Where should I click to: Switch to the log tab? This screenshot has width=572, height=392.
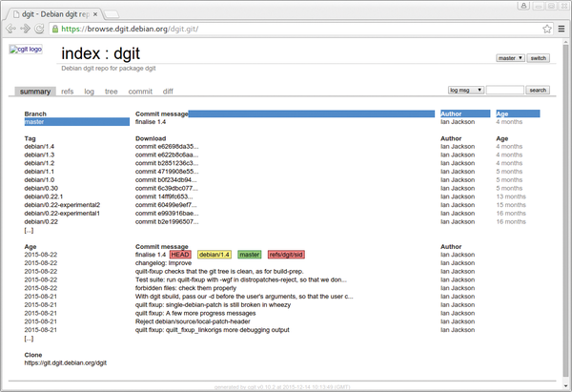tap(89, 92)
